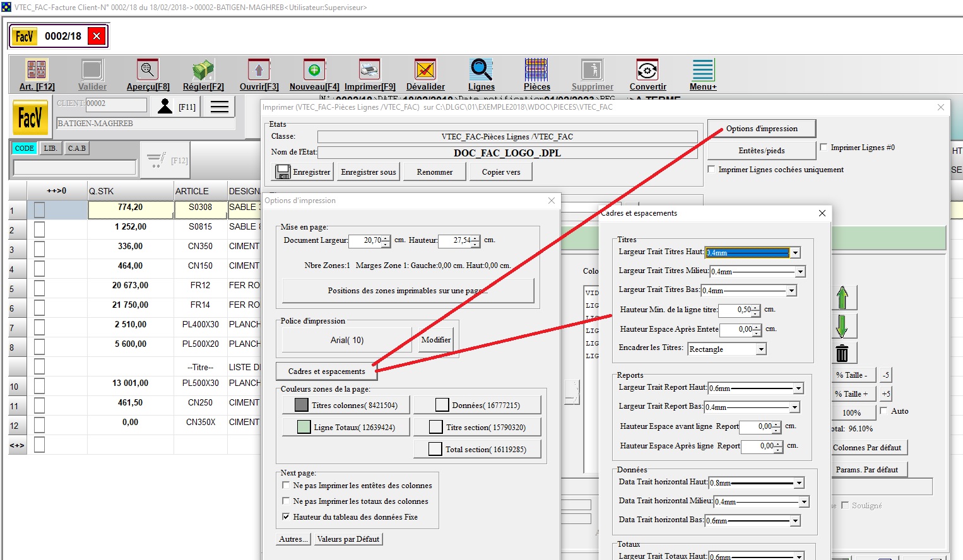
Task: Open Largeur Trait Titres Haut dropdown
Action: (795, 252)
